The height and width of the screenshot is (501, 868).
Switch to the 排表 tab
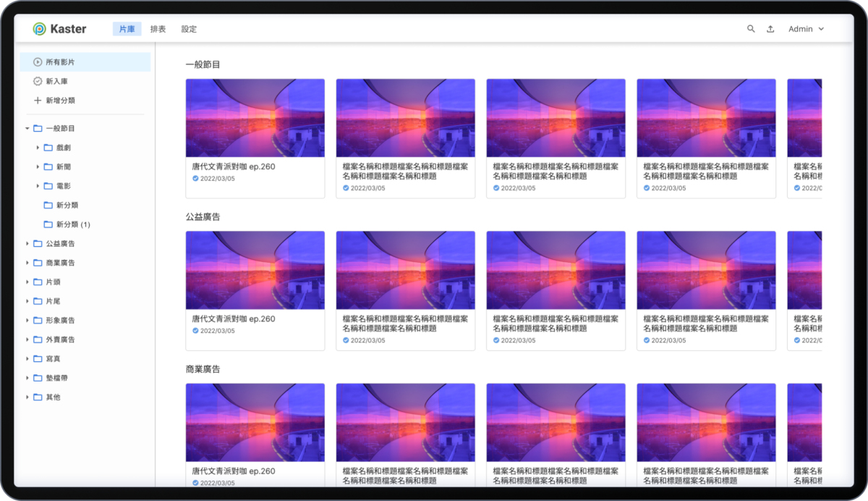[x=158, y=29]
